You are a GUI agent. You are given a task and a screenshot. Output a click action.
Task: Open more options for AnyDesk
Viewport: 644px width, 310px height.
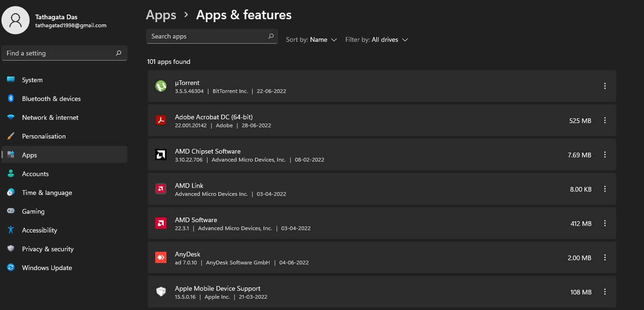tap(605, 257)
